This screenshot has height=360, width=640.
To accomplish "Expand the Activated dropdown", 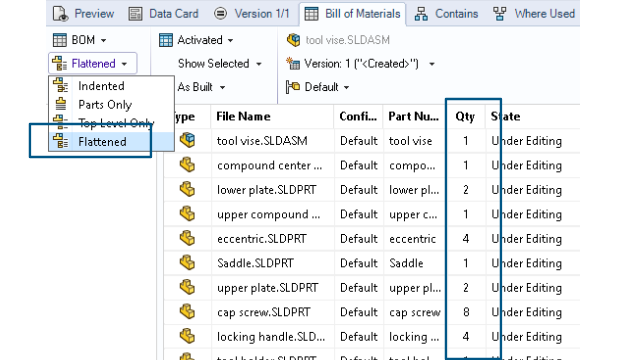I will tap(196, 40).
